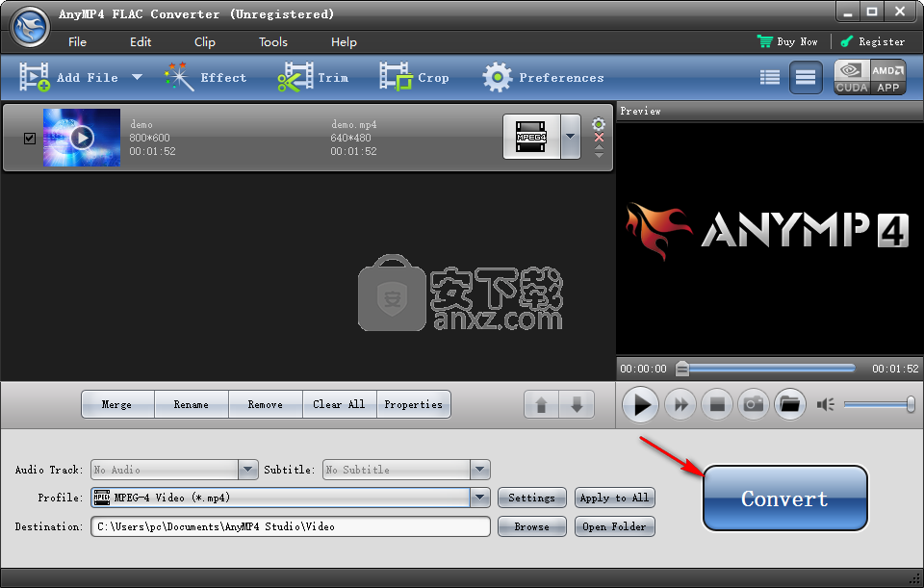Click the Destination path field
The height and width of the screenshot is (588, 924).
(291, 526)
